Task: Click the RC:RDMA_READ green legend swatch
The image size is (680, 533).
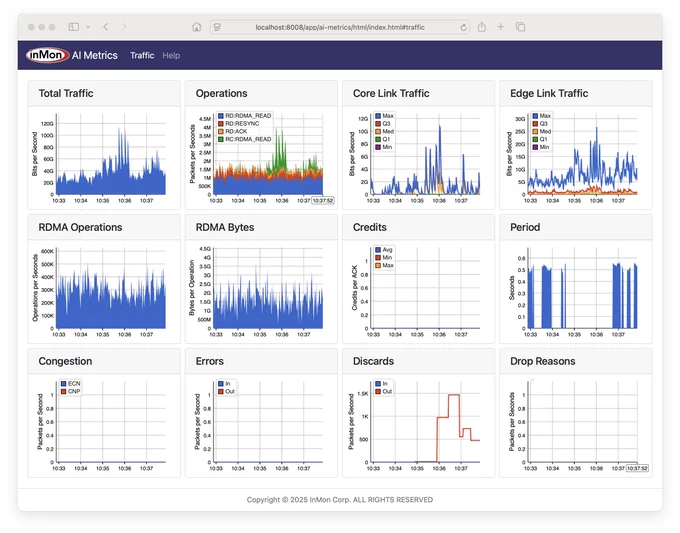Action: [x=221, y=139]
